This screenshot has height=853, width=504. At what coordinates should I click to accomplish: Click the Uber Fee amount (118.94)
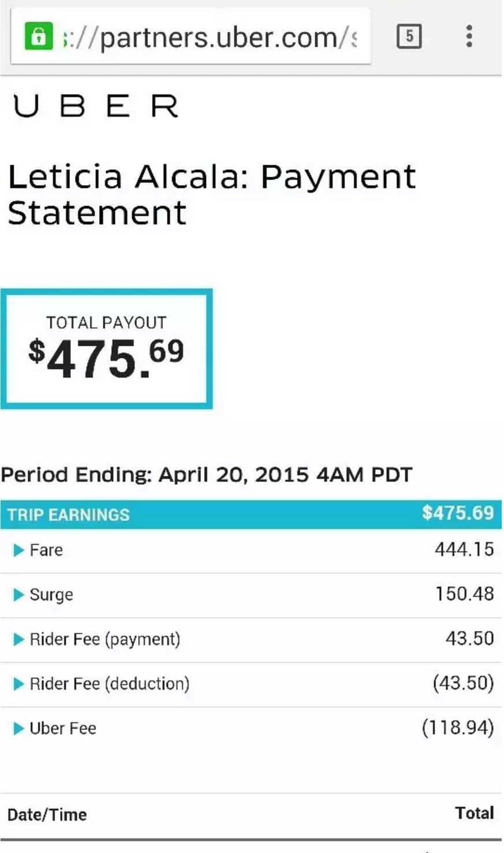[x=458, y=728]
